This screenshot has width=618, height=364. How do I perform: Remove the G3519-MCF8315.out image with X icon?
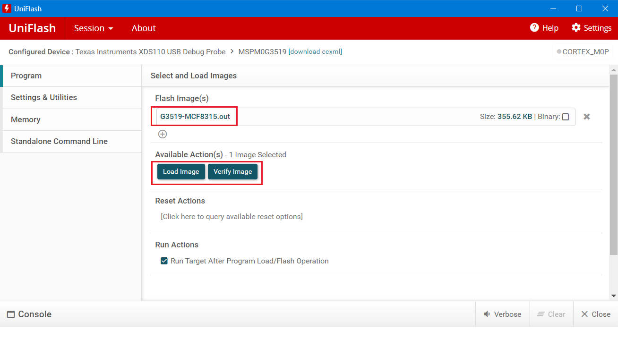[x=586, y=117]
